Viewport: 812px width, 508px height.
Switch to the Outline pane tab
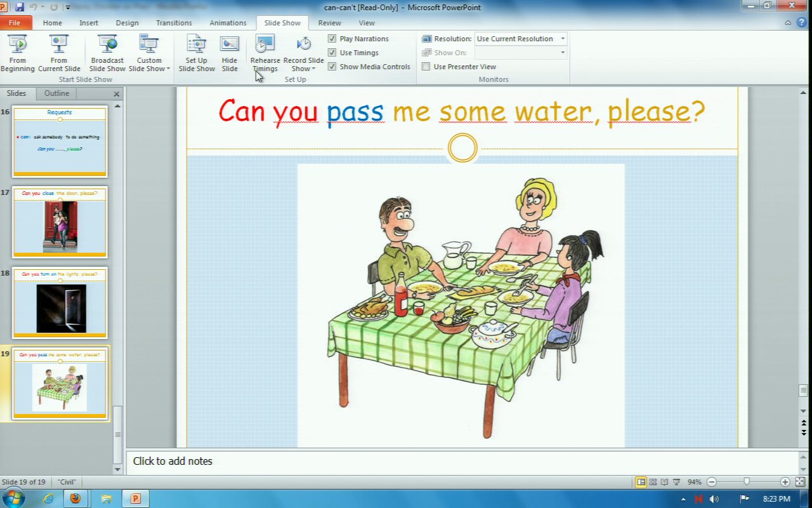tap(56, 93)
